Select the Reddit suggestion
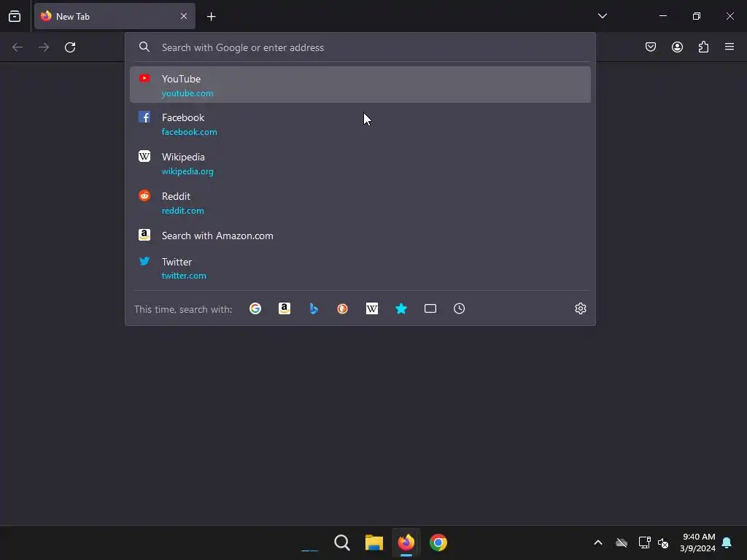Screen dimensions: 747x560 (x=360, y=203)
